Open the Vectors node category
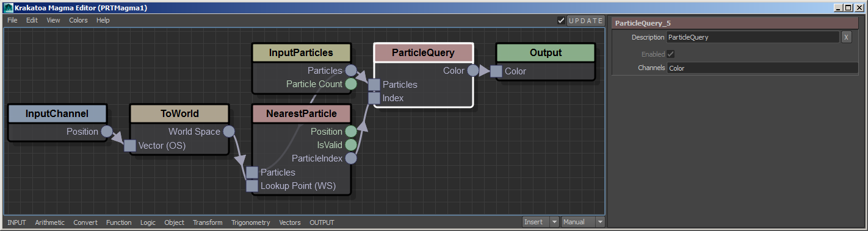868x231 pixels. pyautogui.click(x=290, y=222)
